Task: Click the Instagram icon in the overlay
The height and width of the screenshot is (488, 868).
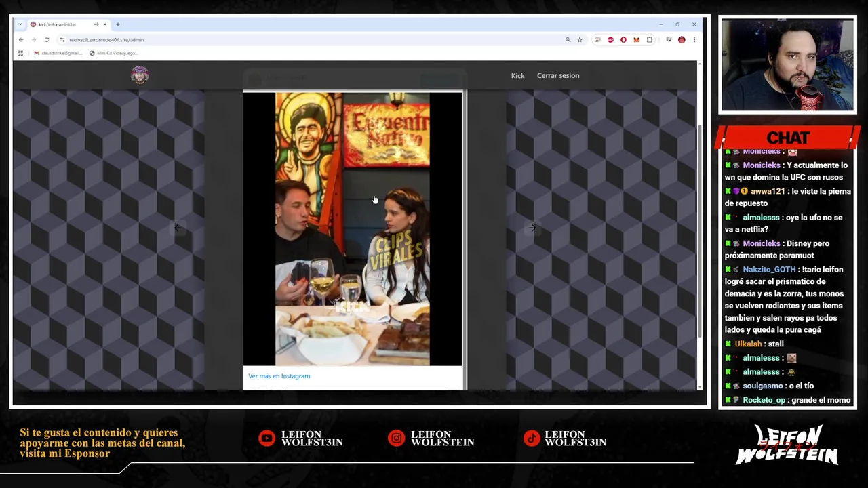Action: [396, 439]
